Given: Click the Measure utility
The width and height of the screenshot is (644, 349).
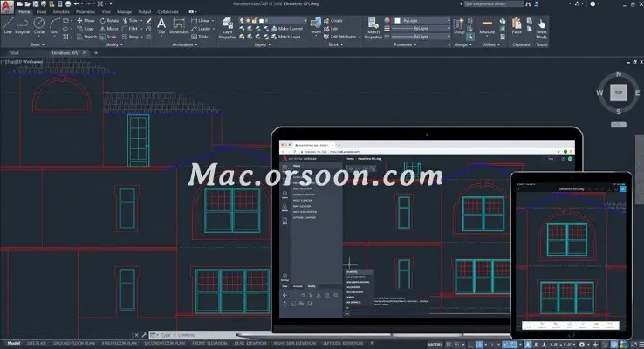Looking at the screenshot, I should pos(487,26).
